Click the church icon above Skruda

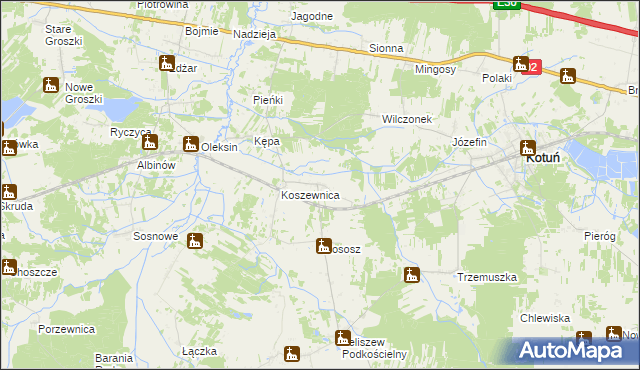pos(9,192)
